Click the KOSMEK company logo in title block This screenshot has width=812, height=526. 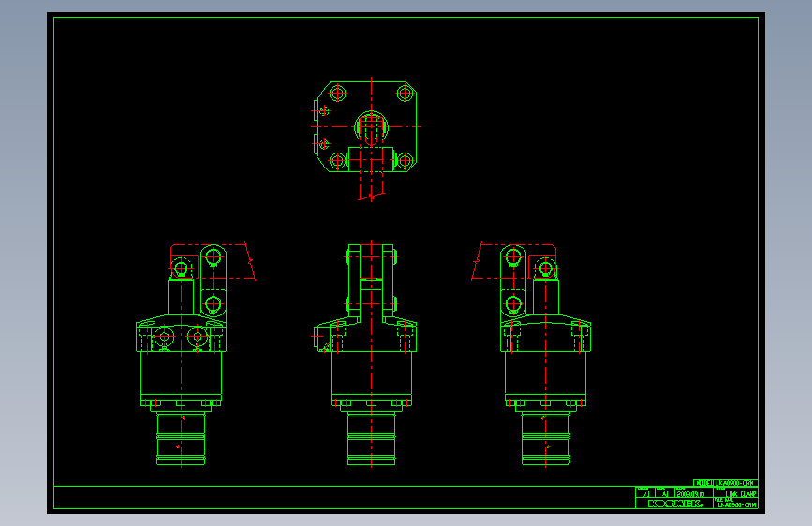click(675, 504)
